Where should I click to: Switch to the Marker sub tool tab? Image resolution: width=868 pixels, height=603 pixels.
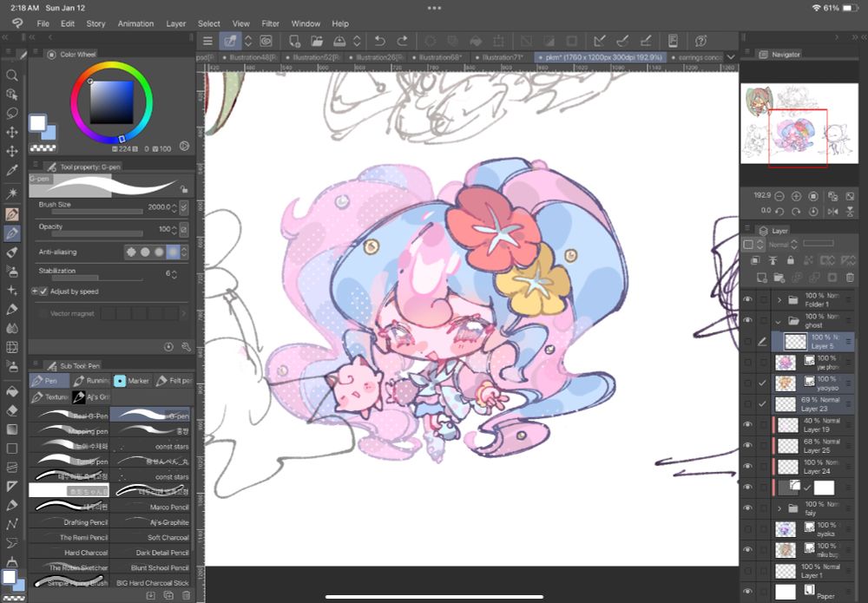[x=132, y=381]
